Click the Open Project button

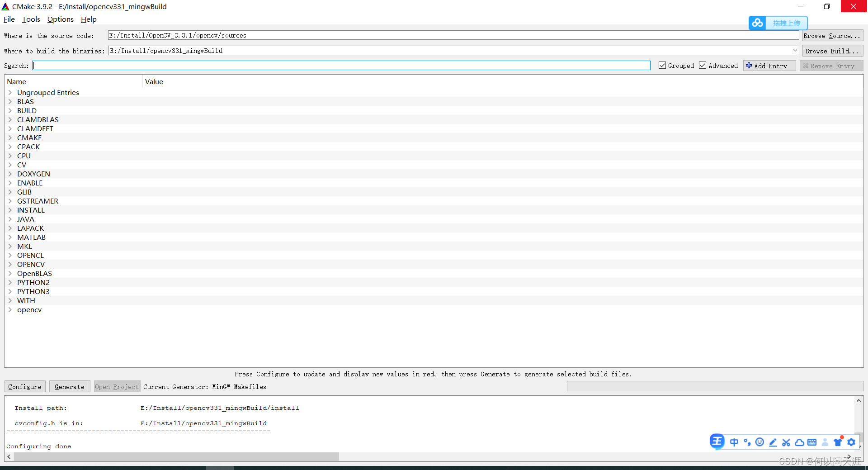[x=117, y=387]
